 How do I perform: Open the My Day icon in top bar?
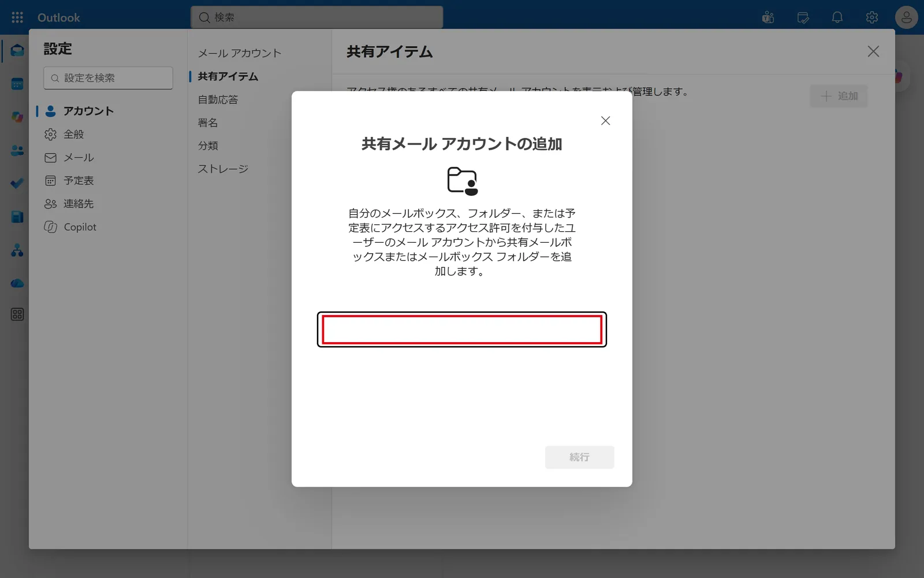coord(803,17)
